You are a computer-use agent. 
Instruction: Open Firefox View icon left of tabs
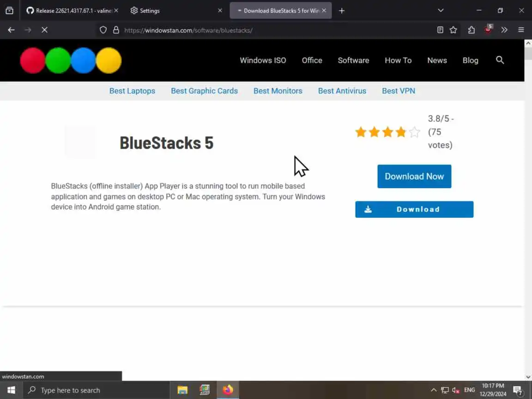pos(10,11)
